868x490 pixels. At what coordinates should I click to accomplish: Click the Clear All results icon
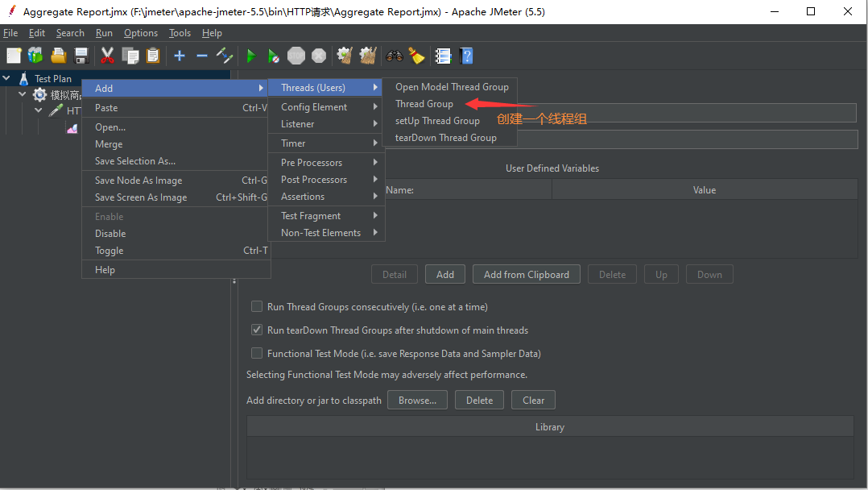pyautogui.click(x=367, y=56)
